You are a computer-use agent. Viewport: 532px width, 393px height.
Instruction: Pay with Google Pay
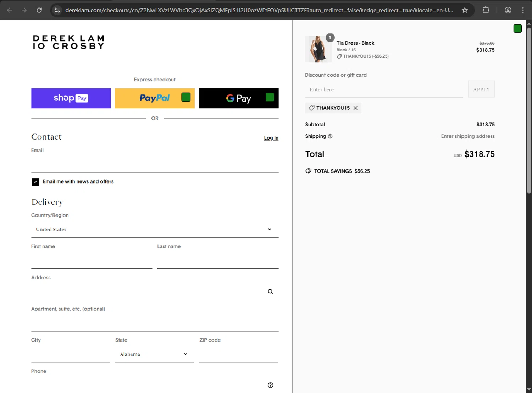[239, 98]
